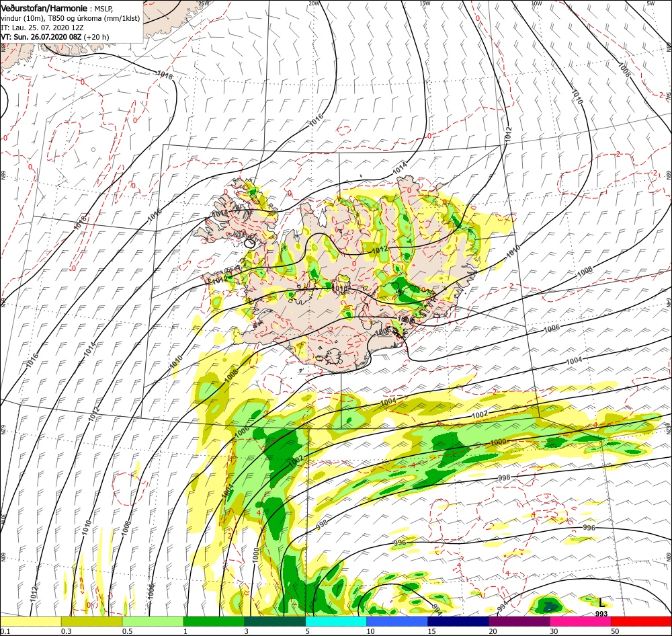Click the legend value '30'
The height and width of the screenshot is (636, 672).
point(554,631)
